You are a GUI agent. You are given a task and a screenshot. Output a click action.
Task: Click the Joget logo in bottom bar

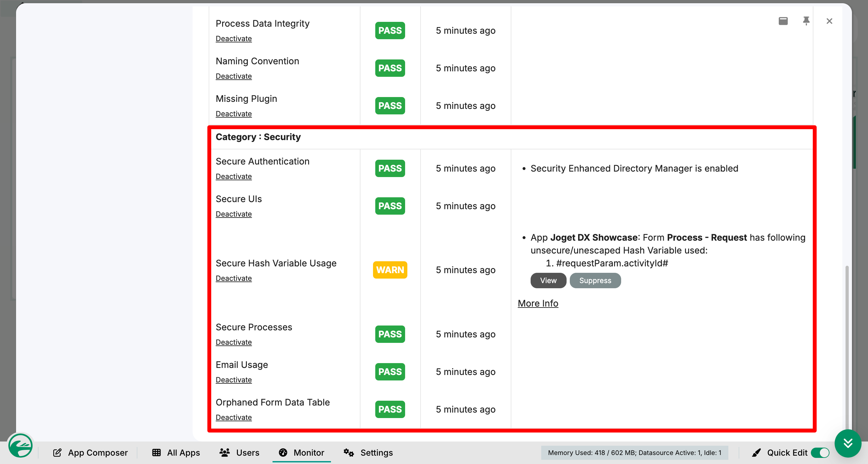pyautogui.click(x=20, y=445)
